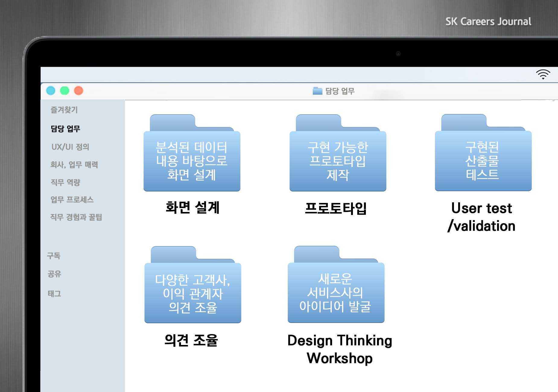
Task: Click the 의견 조율 folder name label
Action: 191,340
